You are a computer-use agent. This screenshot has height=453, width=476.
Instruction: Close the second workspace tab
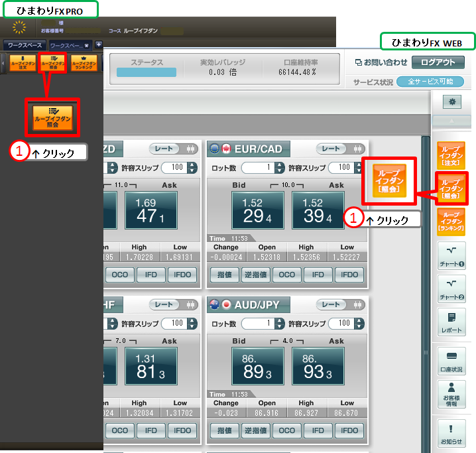87,46
